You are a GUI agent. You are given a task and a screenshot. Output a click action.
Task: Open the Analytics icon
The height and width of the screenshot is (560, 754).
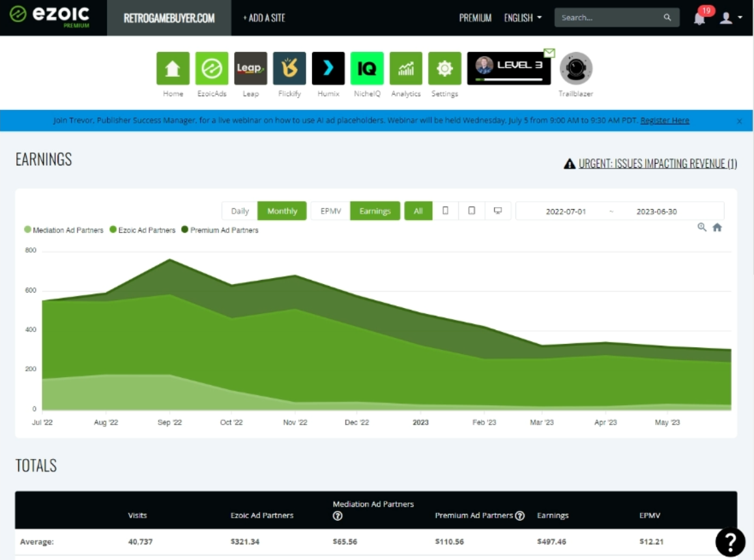point(406,68)
